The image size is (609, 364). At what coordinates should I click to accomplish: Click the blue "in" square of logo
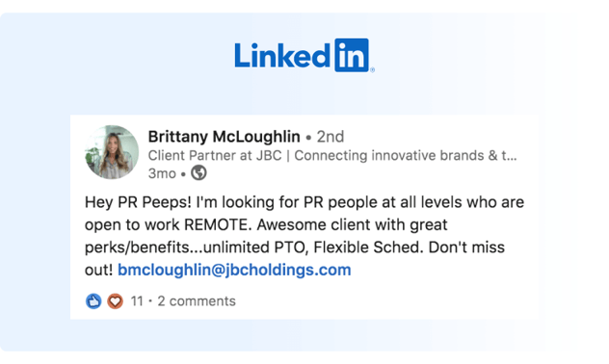click(x=352, y=55)
